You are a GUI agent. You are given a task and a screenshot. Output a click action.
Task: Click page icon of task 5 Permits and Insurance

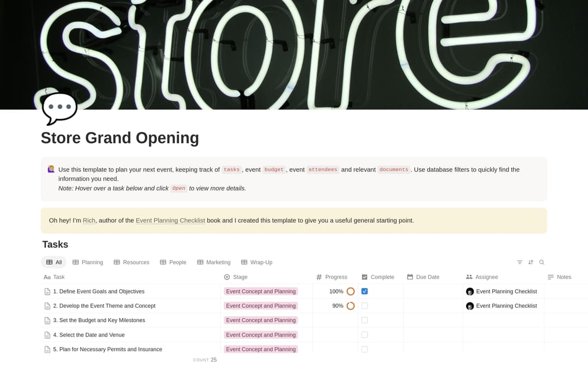click(x=47, y=350)
